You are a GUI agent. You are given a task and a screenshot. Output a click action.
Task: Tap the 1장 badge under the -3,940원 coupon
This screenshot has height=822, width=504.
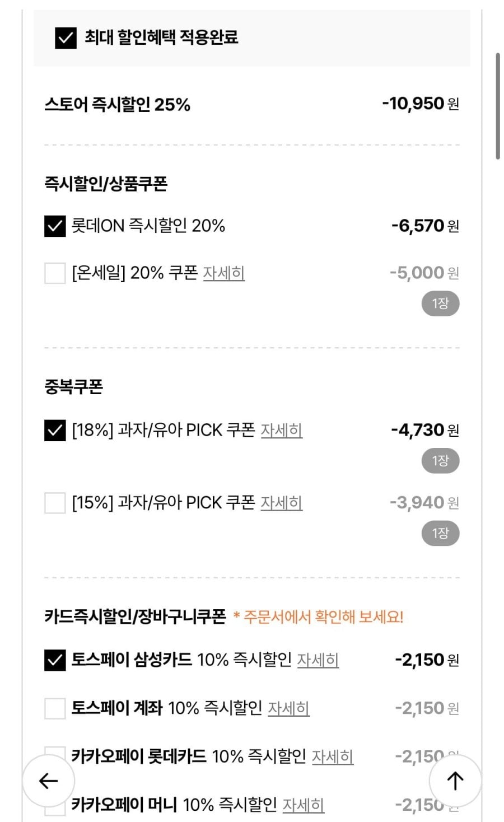[x=440, y=534]
